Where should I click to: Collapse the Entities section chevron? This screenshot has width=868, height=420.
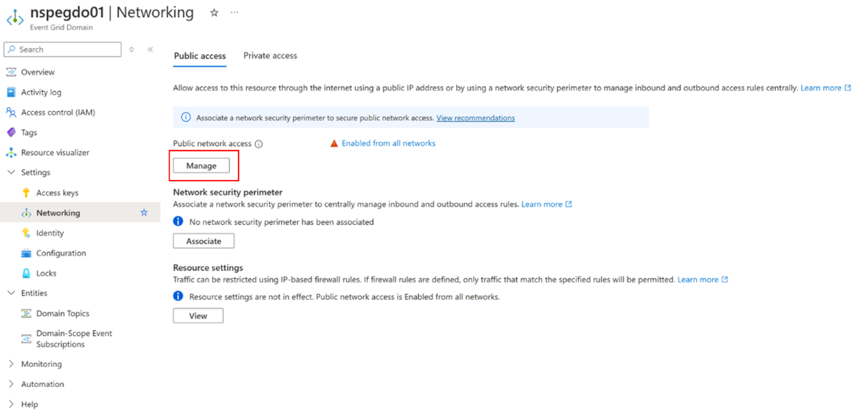11,293
